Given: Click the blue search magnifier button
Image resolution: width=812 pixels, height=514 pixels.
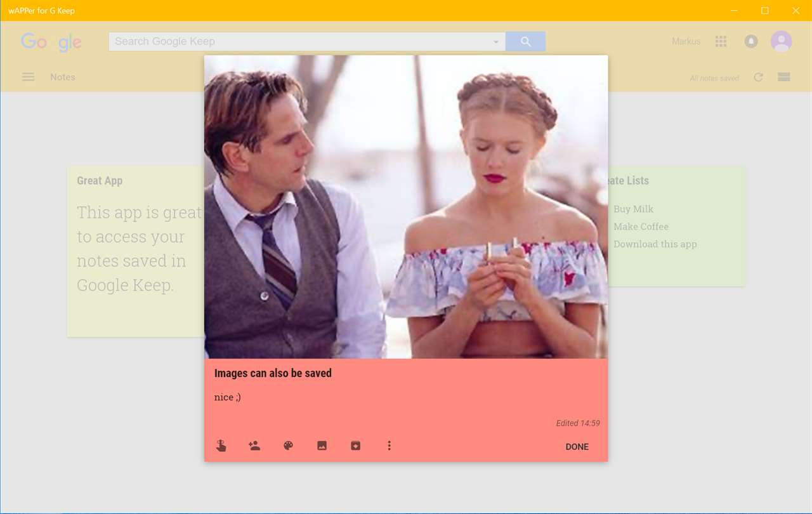Looking at the screenshot, I should pos(525,41).
